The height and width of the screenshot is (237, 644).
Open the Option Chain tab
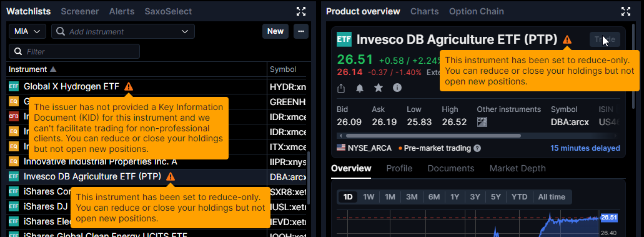477,11
